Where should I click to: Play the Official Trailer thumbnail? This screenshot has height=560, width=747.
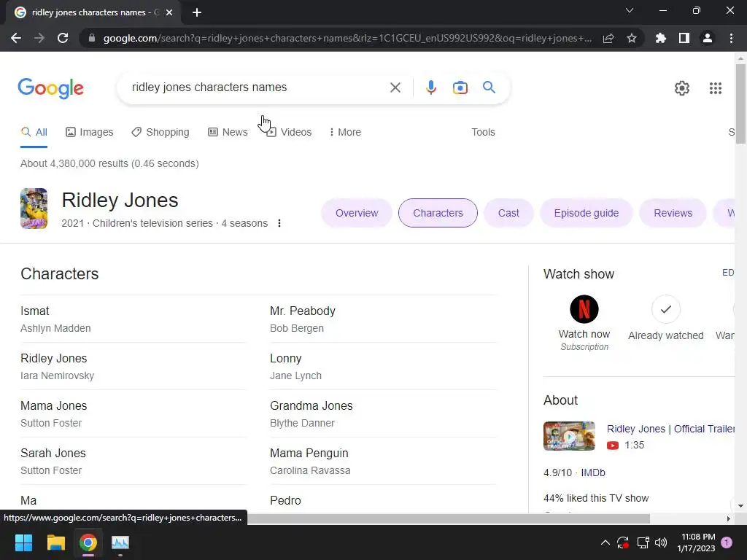coord(569,436)
